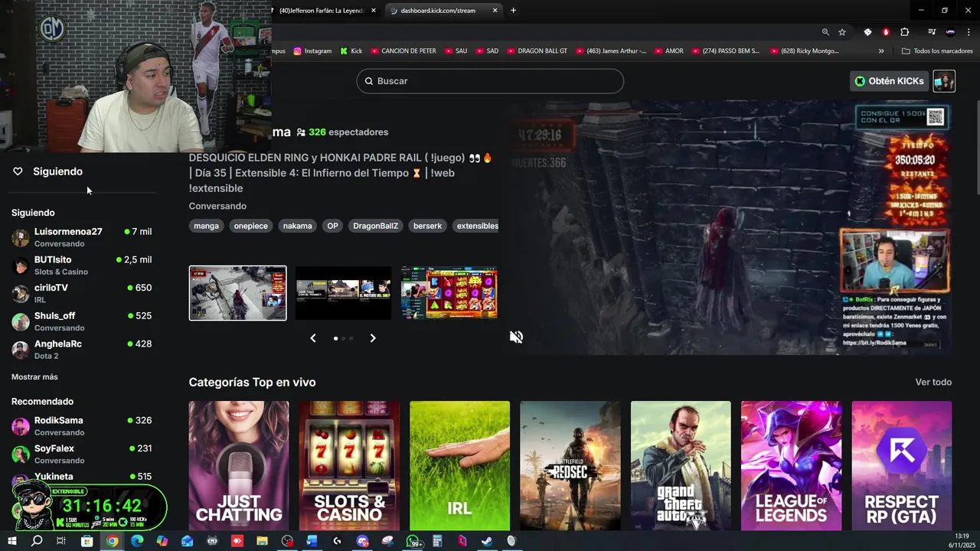This screenshot has width=980, height=551.
Task: Click the browser zoom magnifier icon
Action: [x=825, y=32]
